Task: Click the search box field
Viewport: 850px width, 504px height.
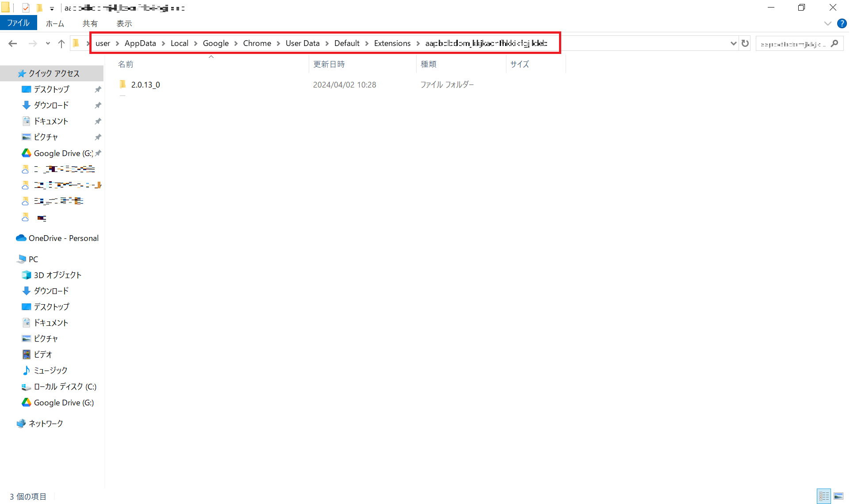Action: [x=792, y=44]
